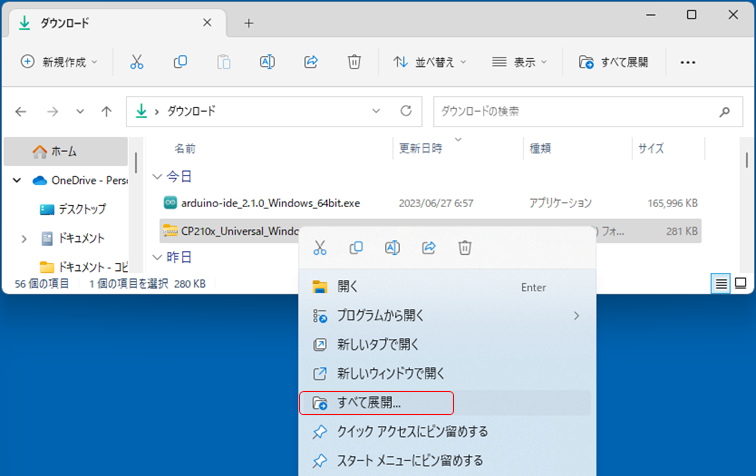The width and height of the screenshot is (756, 476).
Task: Click the share icon in the toolbar
Action: [310, 62]
